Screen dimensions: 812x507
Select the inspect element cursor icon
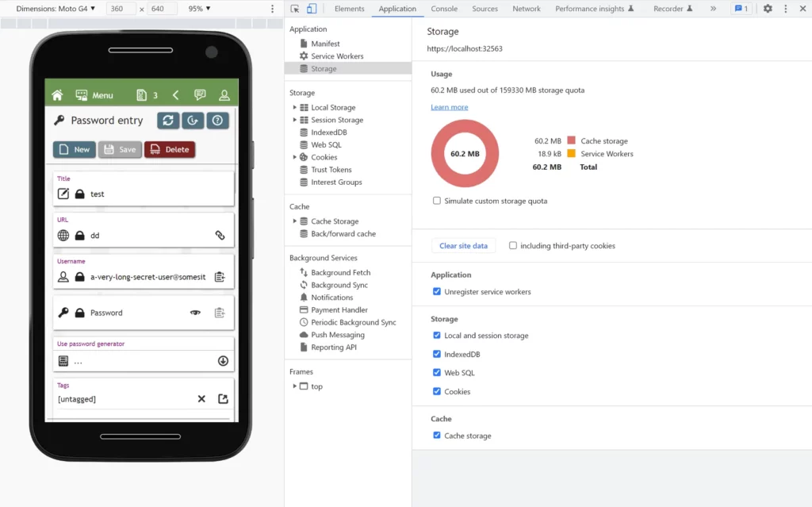click(x=295, y=8)
